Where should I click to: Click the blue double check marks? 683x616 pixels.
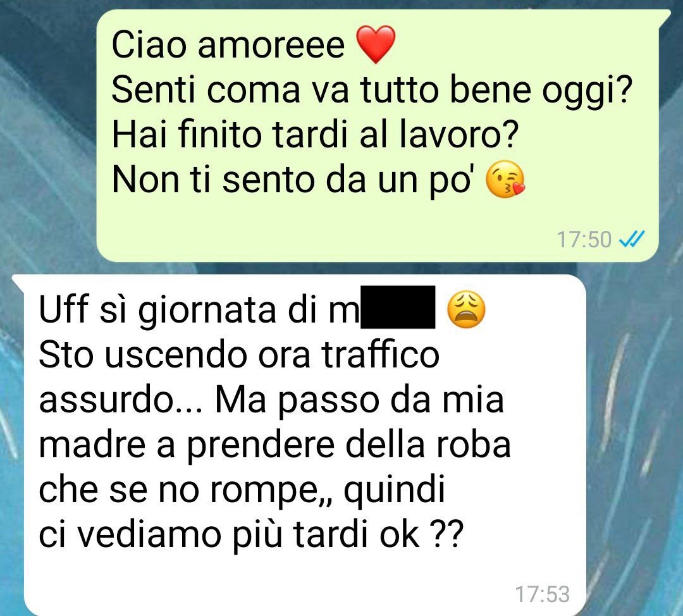click(x=632, y=239)
